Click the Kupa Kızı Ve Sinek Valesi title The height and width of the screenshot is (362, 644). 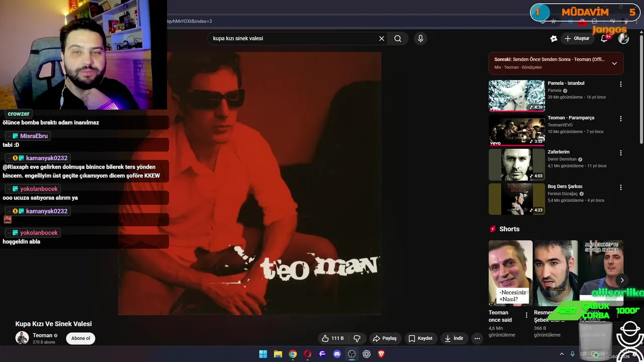click(53, 324)
